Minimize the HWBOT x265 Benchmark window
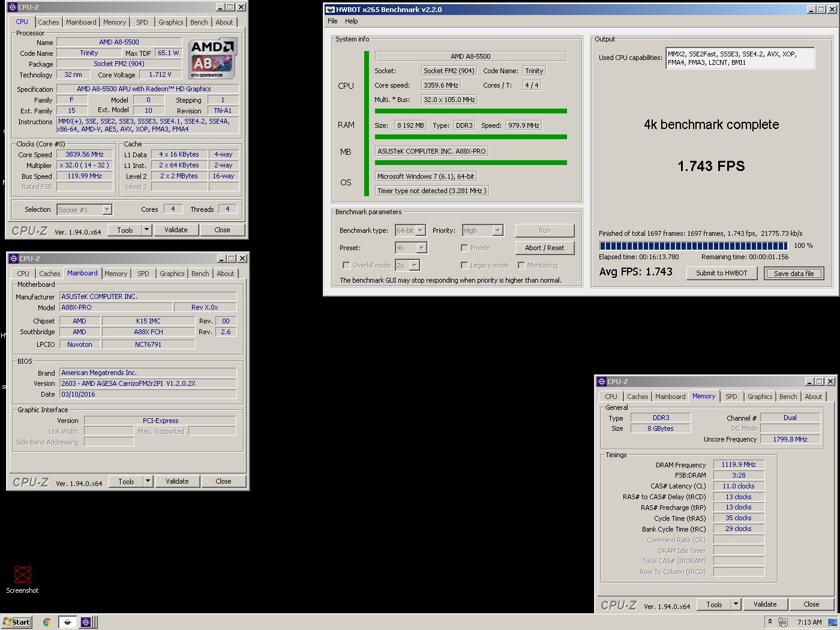 point(811,10)
